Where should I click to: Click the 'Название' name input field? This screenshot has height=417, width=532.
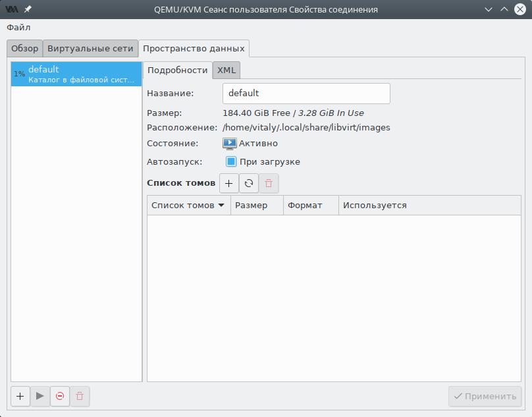pyautogui.click(x=306, y=93)
